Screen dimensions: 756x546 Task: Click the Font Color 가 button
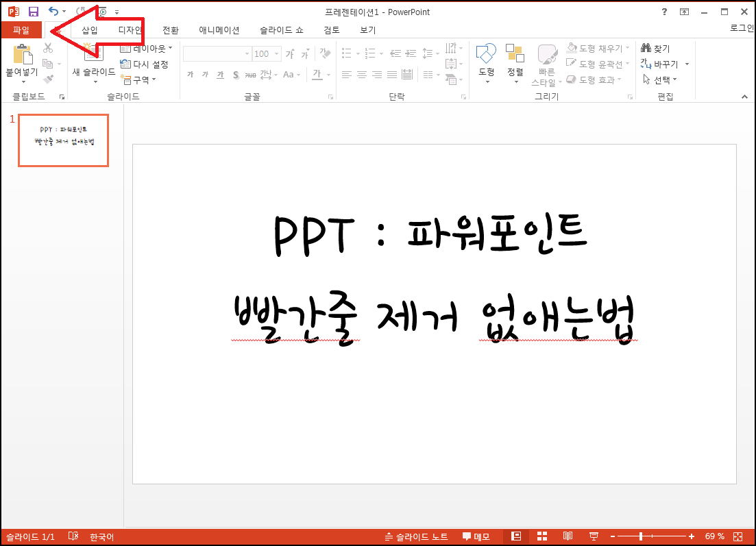[x=317, y=74]
